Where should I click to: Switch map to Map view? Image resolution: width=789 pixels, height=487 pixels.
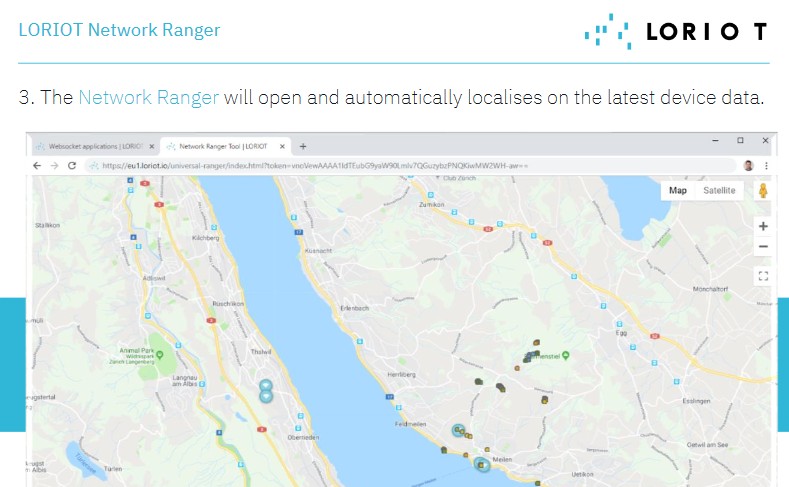pos(678,190)
